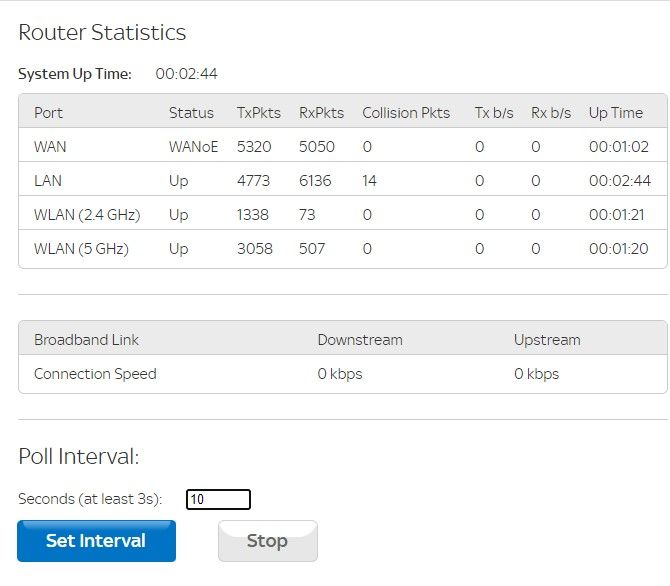Click the Port column header

(48, 113)
